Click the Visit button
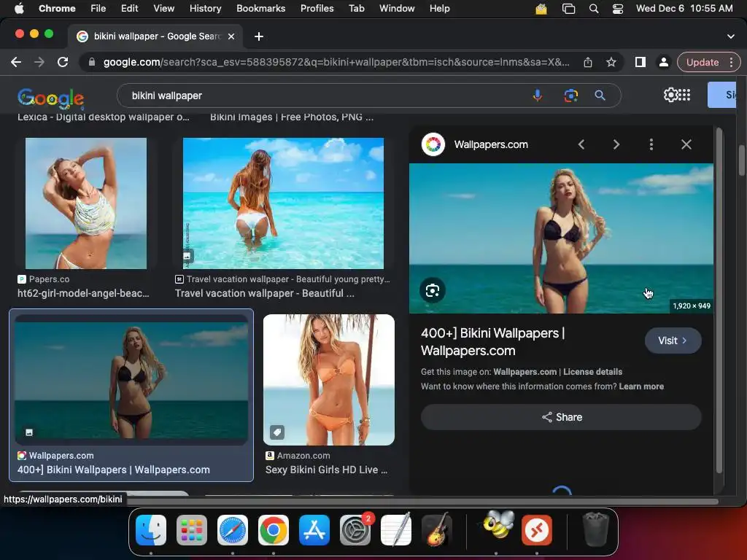Viewport: 747px width, 560px height. point(673,341)
